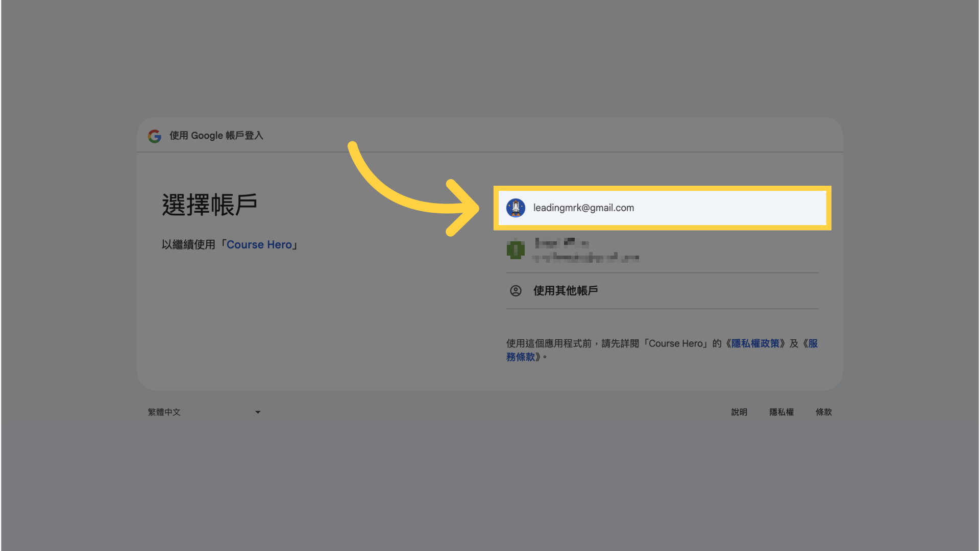Open the 隱私權 footer link
This screenshot has height=551, width=980.
pyautogui.click(x=781, y=412)
